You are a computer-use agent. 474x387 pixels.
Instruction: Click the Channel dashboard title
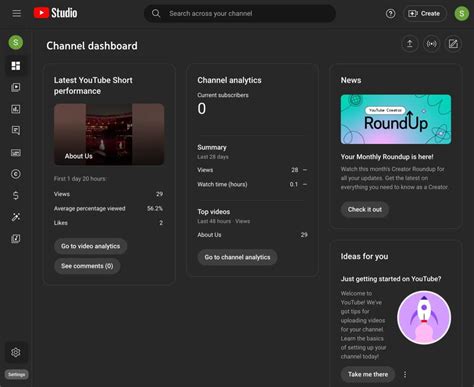[92, 46]
